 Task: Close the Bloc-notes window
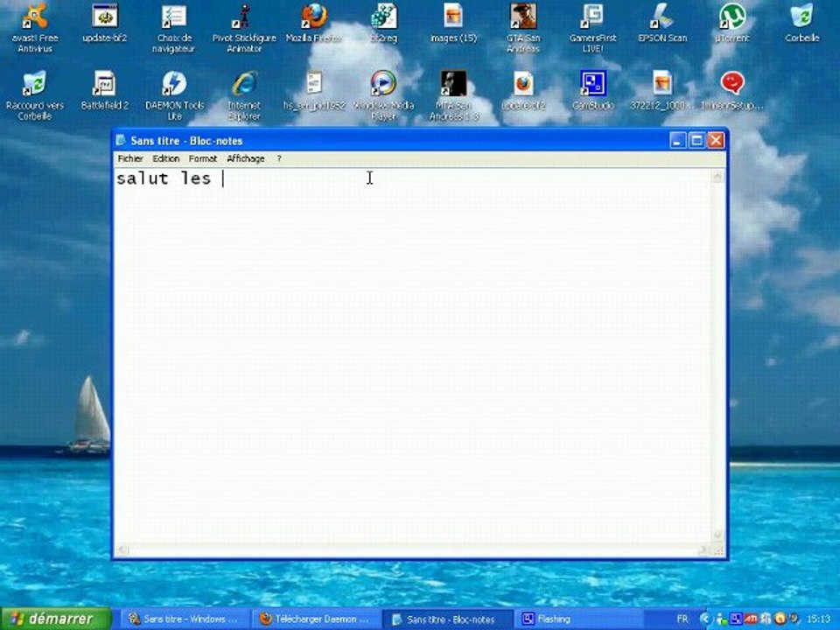[x=717, y=141]
